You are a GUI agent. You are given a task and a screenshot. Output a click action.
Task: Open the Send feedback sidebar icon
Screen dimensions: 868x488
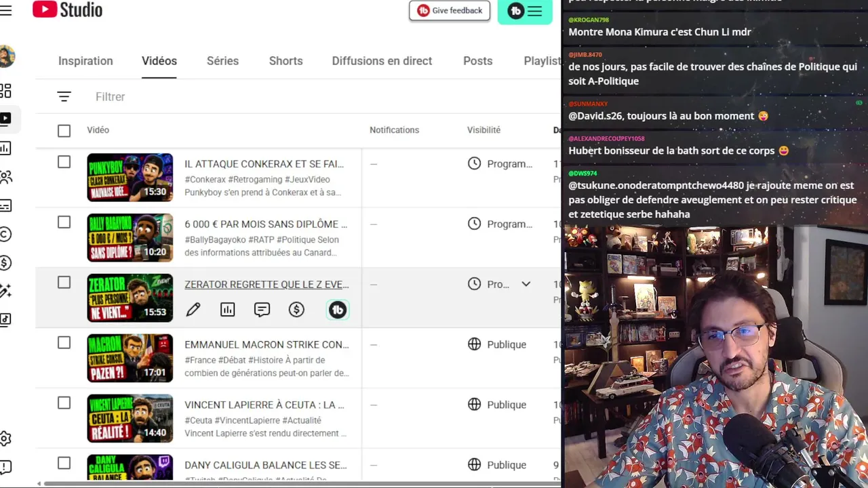click(5, 467)
